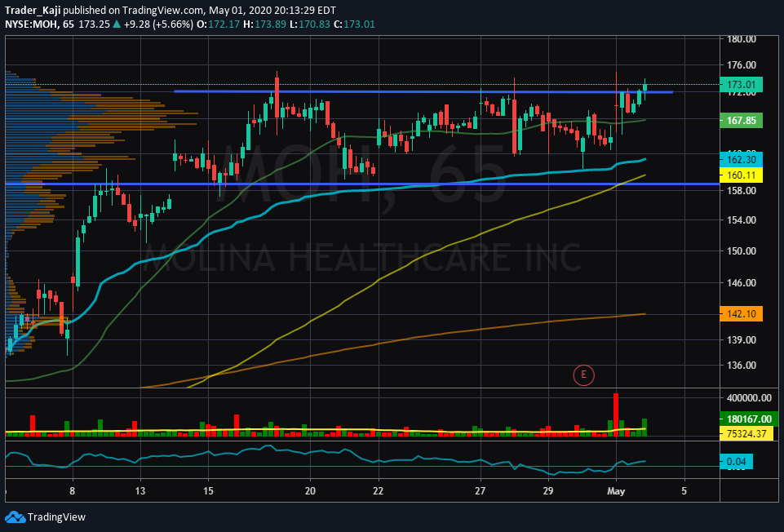The image size is (784, 532).
Task: Click the '20' date axis label
Action: pos(311,491)
